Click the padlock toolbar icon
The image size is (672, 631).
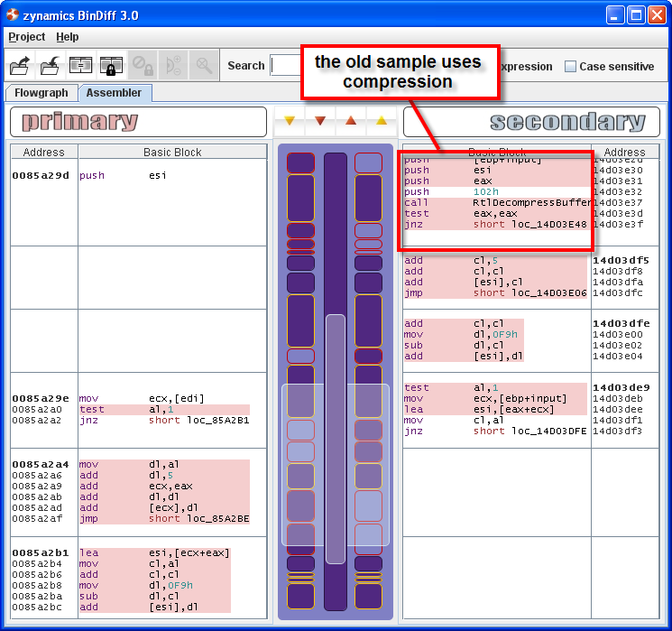111,66
